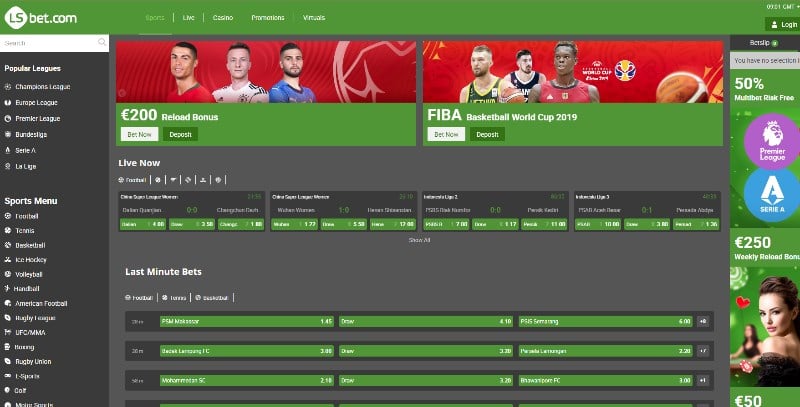Expand more markets with the +7 button
Viewport: 800px width, 407px height.
pyautogui.click(x=703, y=351)
